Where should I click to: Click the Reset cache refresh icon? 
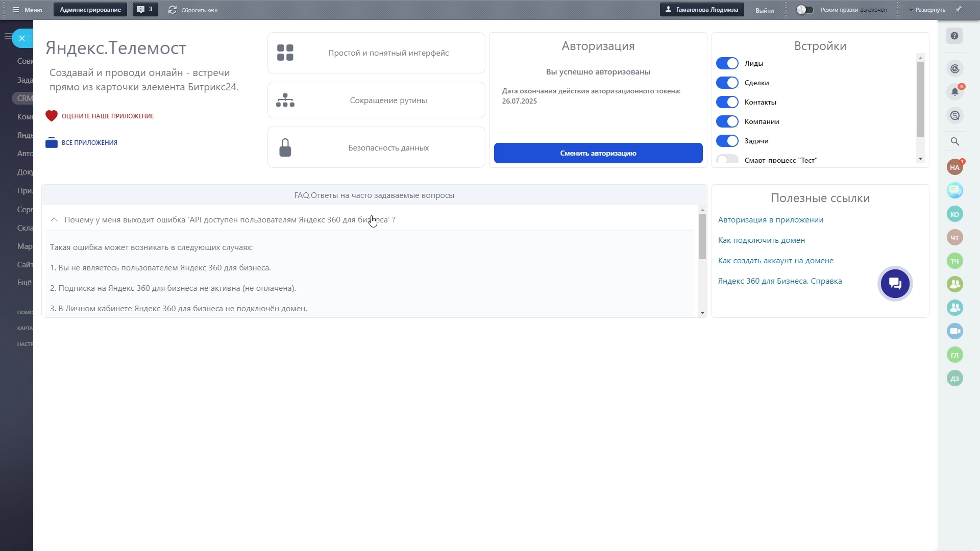[x=173, y=10]
